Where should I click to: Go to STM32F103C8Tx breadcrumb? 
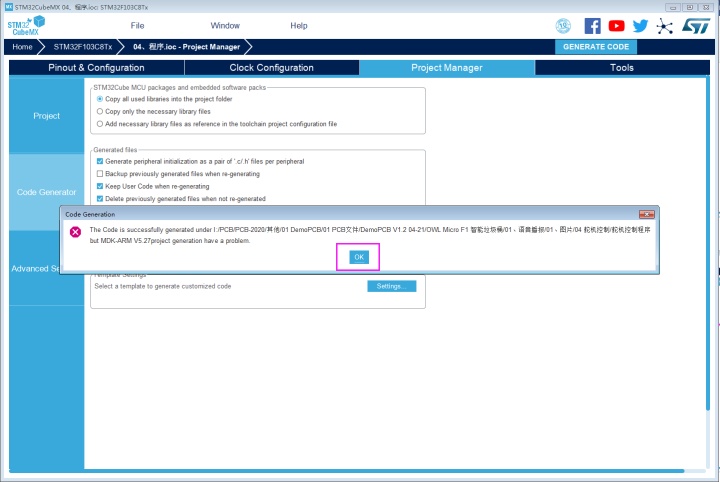(83, 47)
